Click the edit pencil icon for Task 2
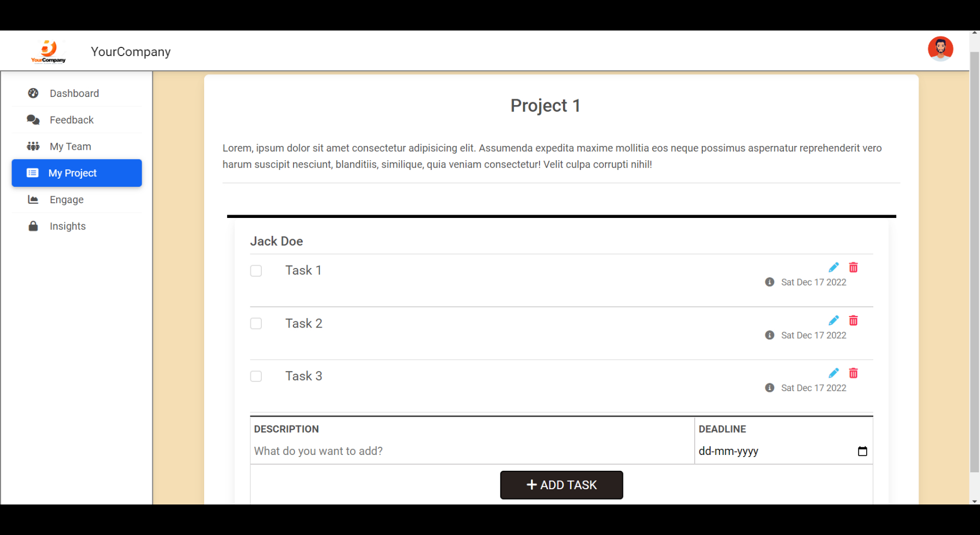 [834, 320]
